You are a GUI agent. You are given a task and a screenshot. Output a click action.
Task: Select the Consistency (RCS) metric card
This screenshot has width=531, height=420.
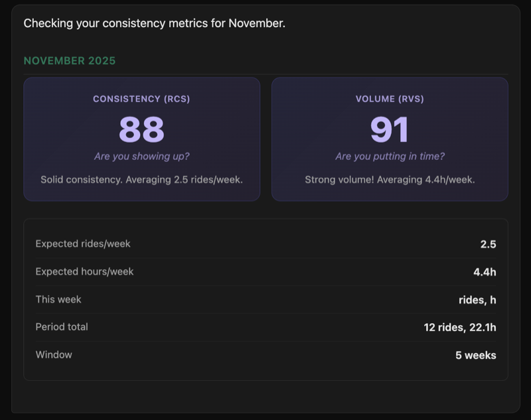point(141,139)
